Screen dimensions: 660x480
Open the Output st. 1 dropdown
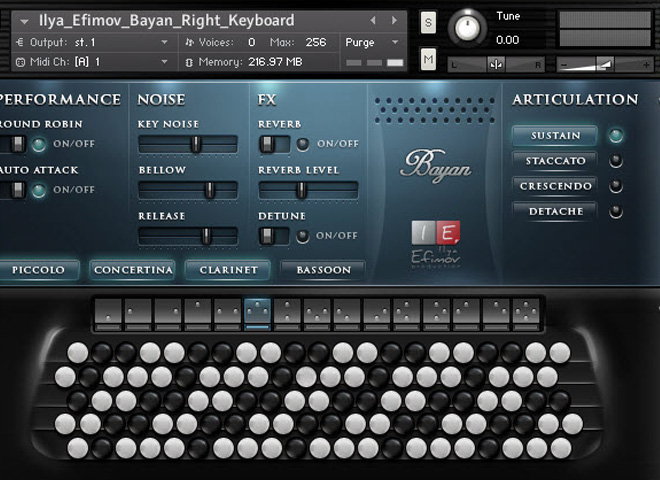(164, 42)
